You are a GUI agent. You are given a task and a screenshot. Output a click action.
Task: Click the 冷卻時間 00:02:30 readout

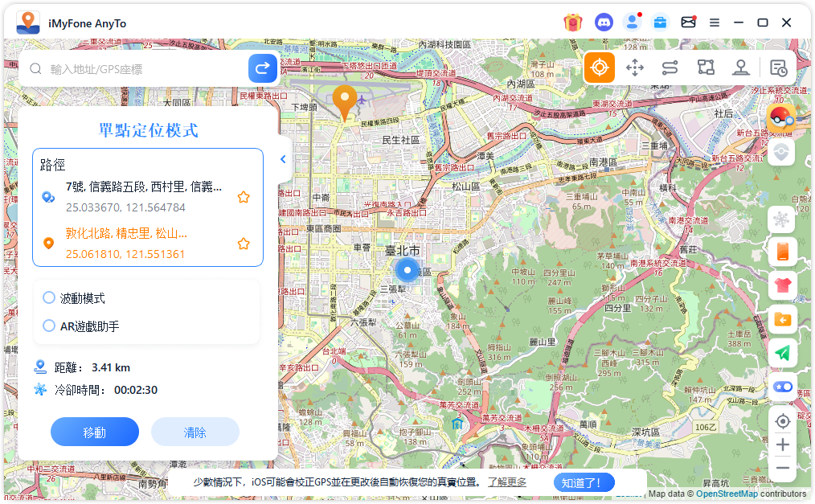96,390
